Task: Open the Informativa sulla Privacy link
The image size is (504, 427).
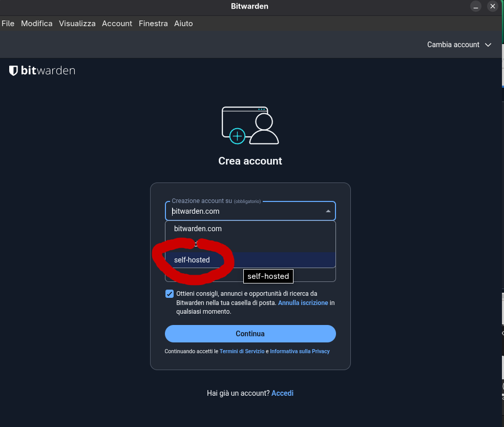Action: point(300,352)
